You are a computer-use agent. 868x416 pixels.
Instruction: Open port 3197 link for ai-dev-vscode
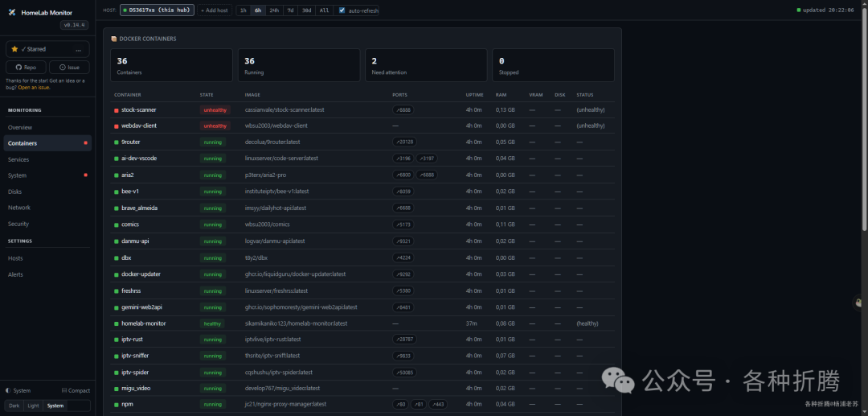pyautogui.click(x=427, y=159)
